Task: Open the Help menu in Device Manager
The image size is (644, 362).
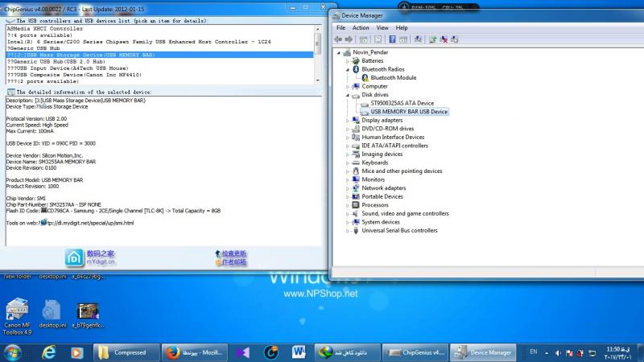Action: (x=402, y=27)
